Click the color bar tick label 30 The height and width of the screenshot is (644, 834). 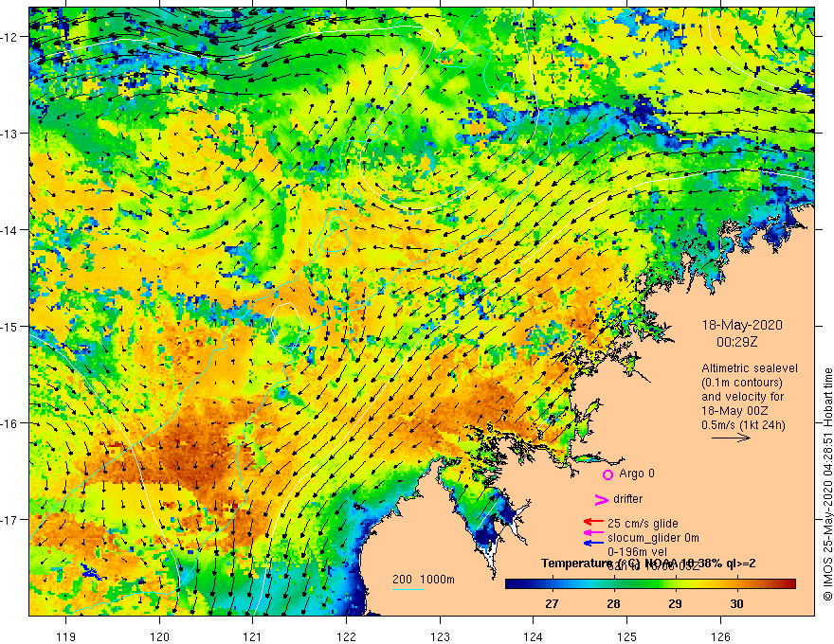pyautogui.click(x=736, y=603)
